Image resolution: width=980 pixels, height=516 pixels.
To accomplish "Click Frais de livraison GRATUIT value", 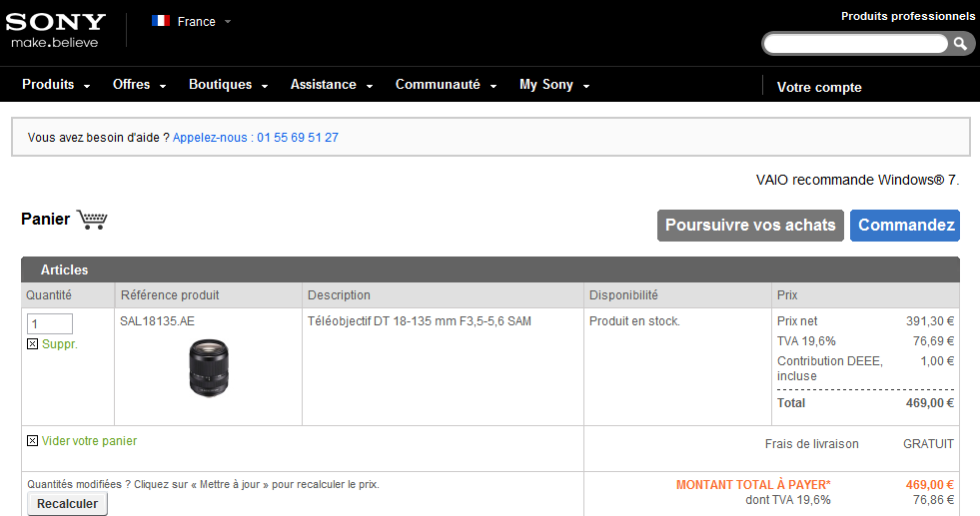I will coord(928,444).
